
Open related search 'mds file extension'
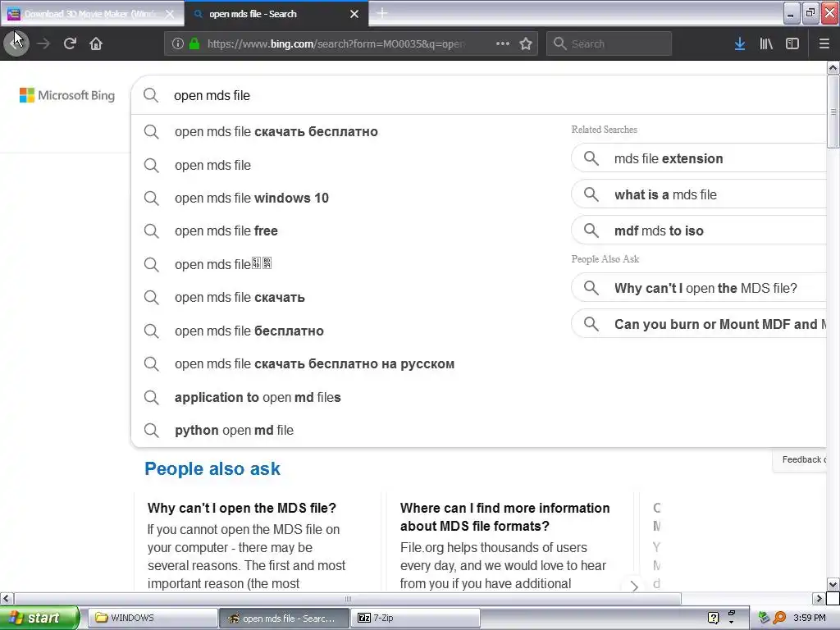[699, 158]
